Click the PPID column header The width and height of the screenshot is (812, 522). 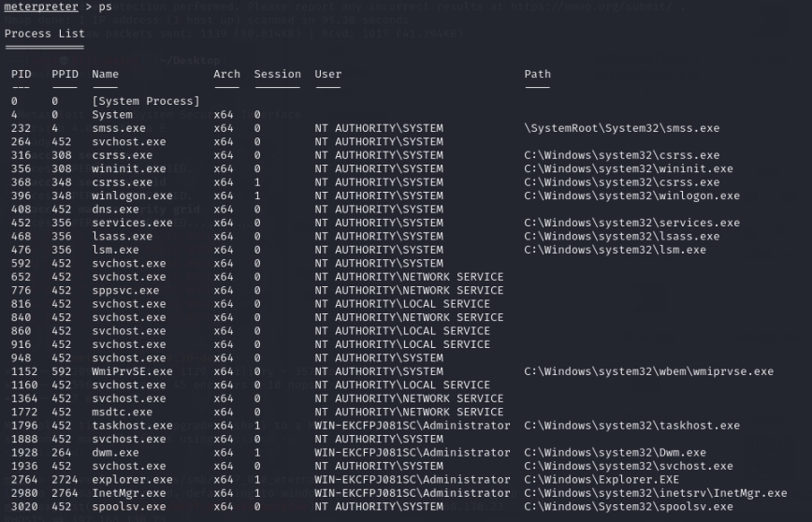point(65,74)
